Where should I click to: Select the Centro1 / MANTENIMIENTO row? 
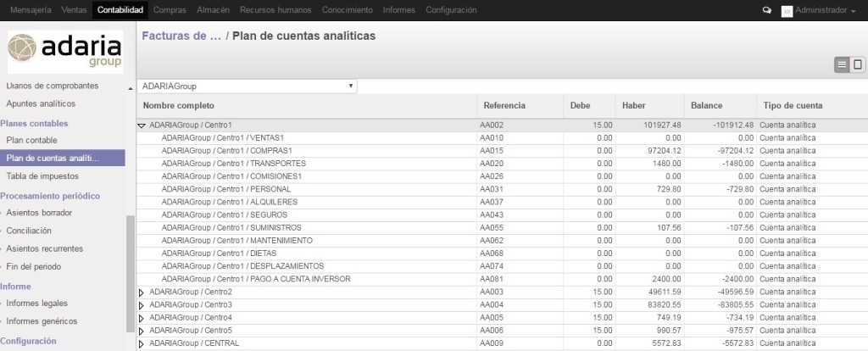(x=502, y=241)
